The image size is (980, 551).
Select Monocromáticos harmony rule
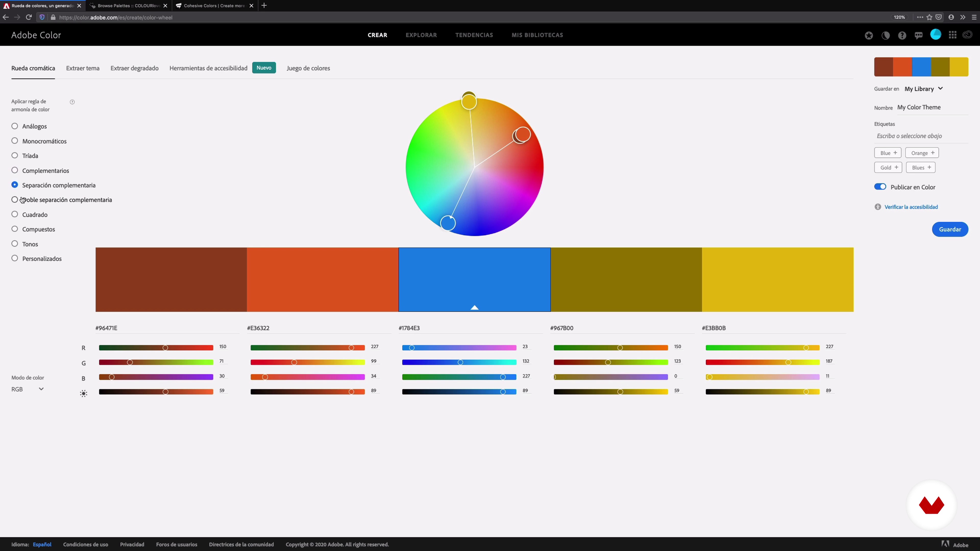click(15, 141)
